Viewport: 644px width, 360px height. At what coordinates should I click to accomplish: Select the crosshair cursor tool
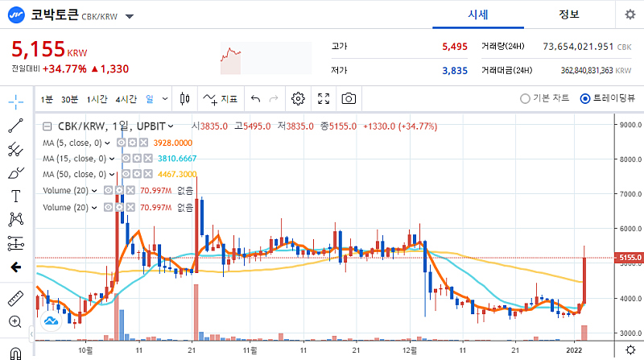(x=15, y=101)
